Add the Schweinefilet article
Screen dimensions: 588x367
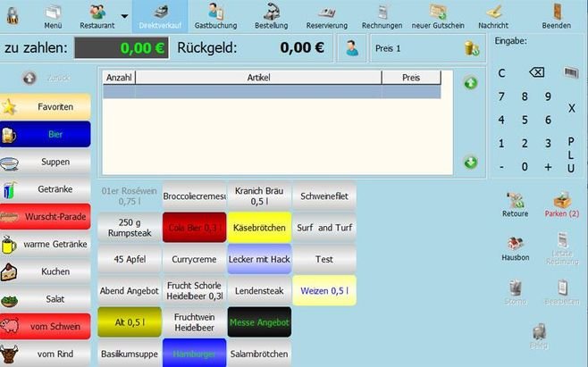(324, 196)
